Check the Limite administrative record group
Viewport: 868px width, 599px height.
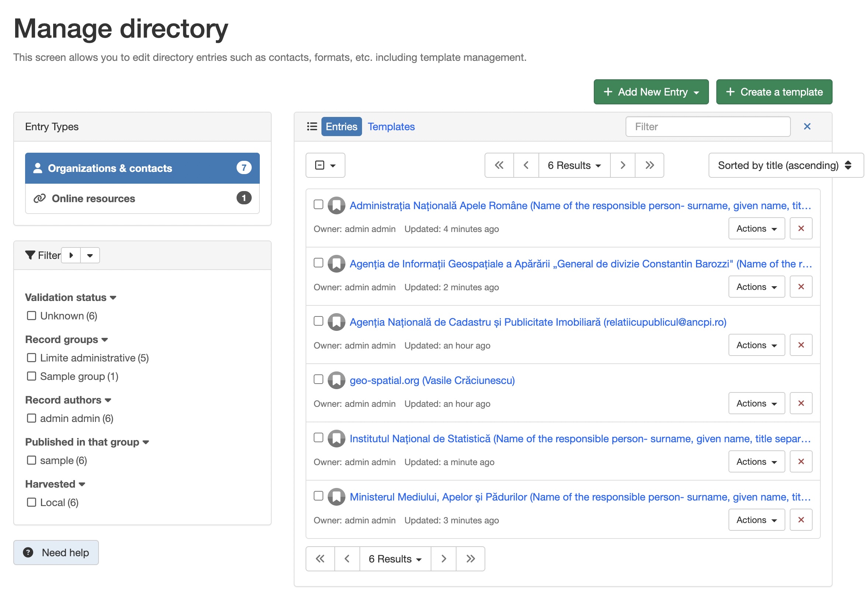tap(31, 358)
